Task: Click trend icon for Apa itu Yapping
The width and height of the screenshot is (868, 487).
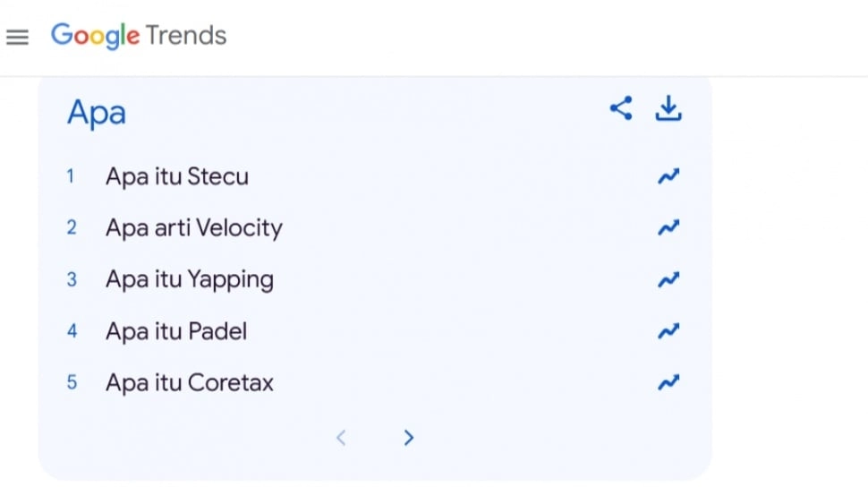Action: point(668,280)
